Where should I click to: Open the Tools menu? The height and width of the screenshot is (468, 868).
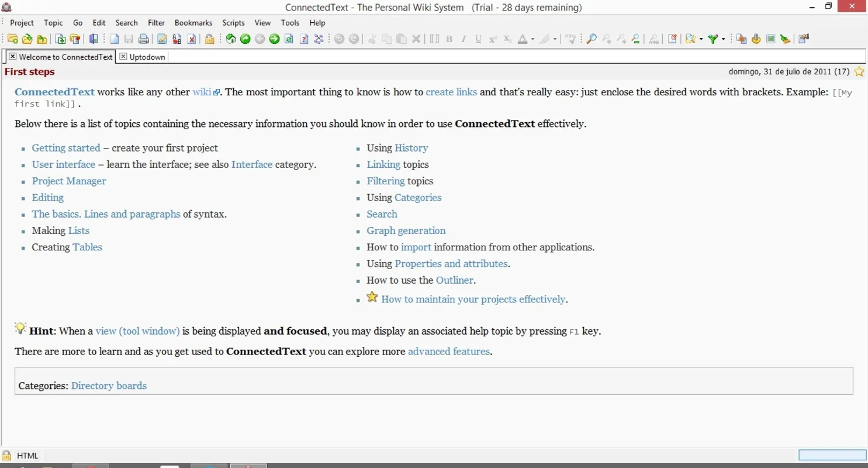(290, 23)
